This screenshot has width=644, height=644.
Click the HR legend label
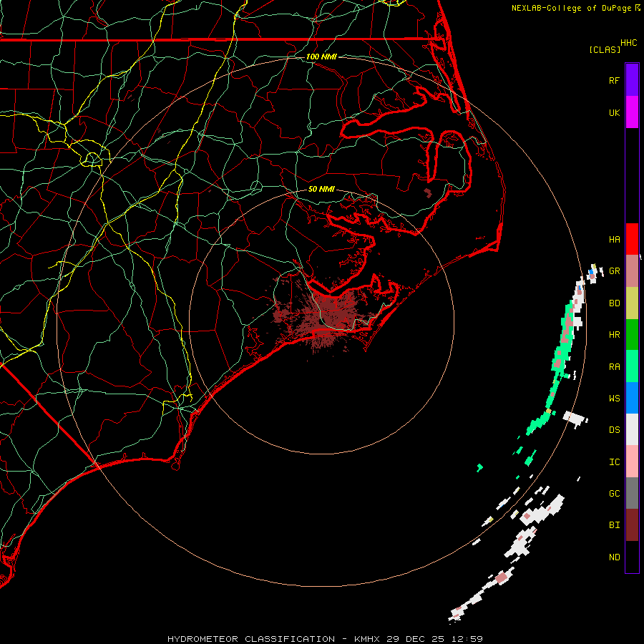pos(614,335)
